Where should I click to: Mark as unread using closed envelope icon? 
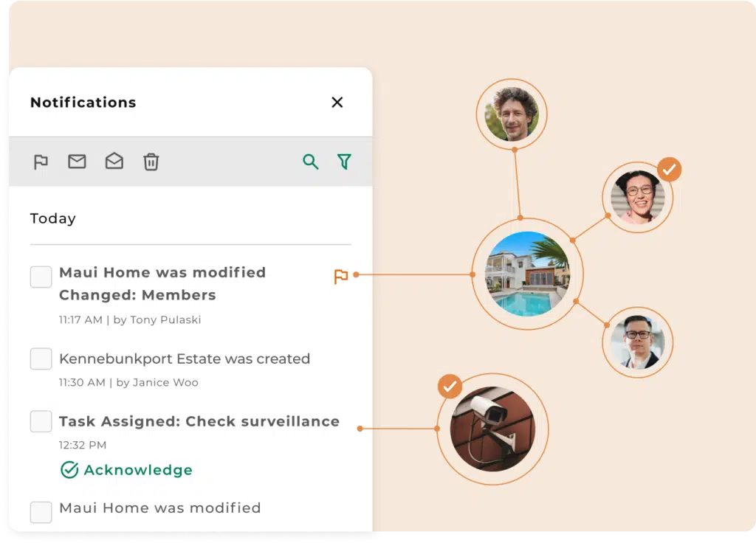pyautogui.click(x=77, y=162)
